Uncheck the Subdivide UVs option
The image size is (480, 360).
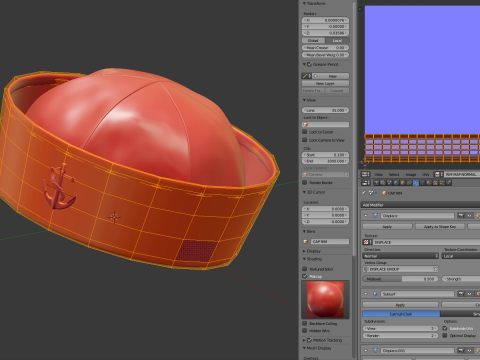pos(445,328)
